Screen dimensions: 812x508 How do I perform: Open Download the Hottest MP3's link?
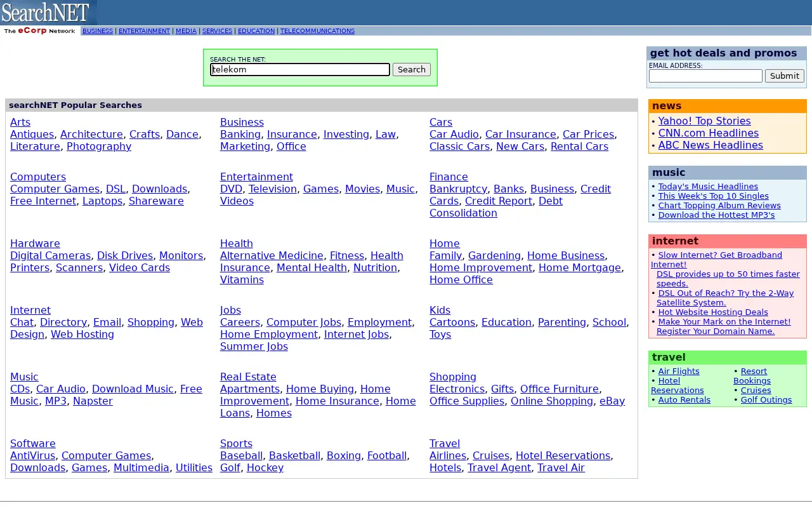tap(716, 215)
